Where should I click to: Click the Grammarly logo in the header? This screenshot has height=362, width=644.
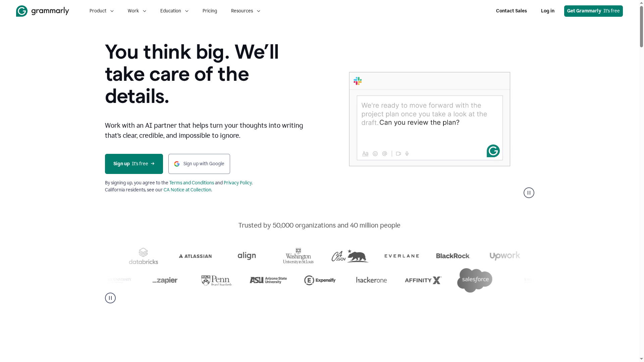(x=43, y=11)
